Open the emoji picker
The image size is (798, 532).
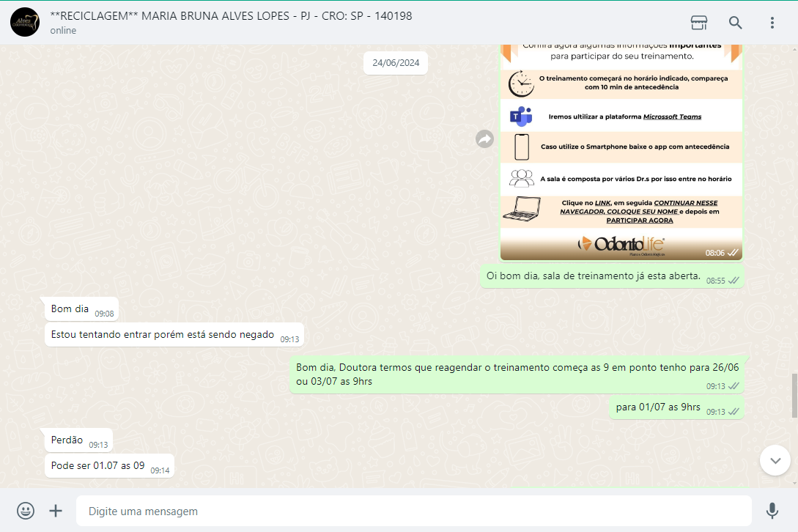pos(26,511)
